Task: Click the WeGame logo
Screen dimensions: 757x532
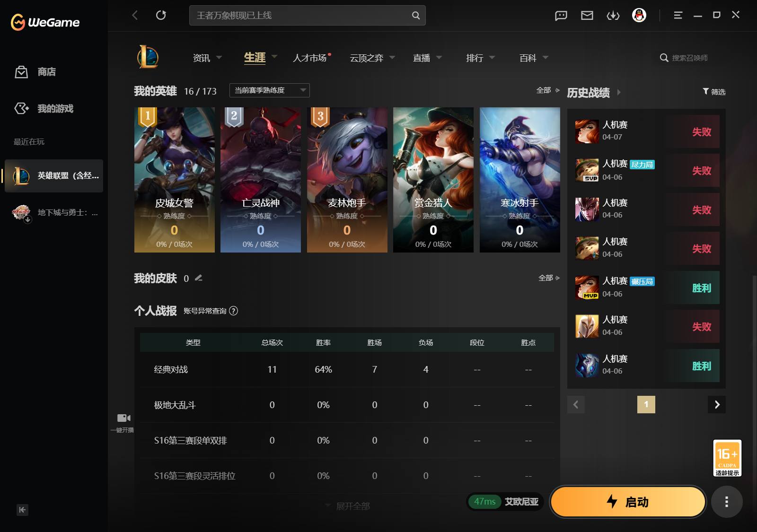Action: [x=45, y=22]
